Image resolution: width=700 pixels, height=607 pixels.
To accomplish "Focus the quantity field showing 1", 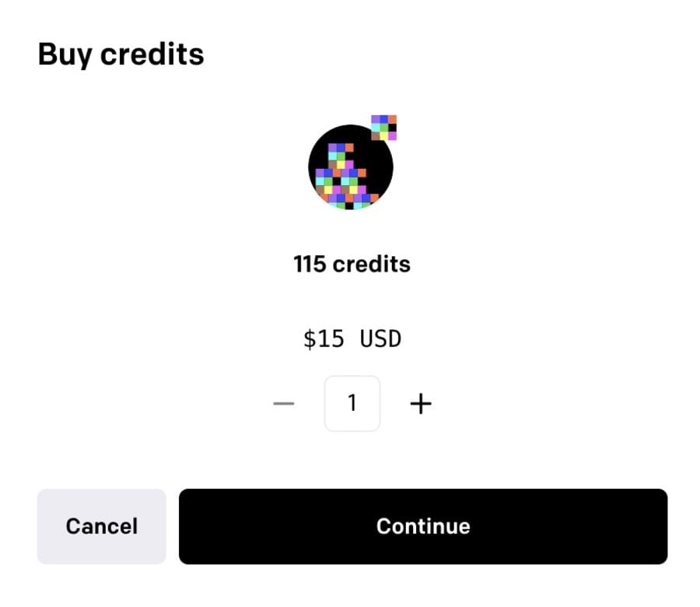I will [352, 403].
